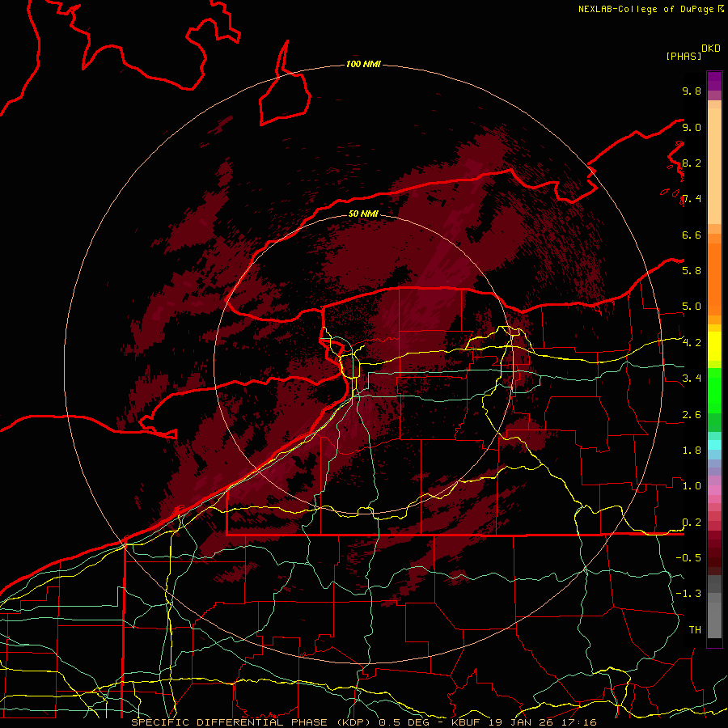Click the 2.6 scale value
728x728 pixels.
tap(692, 415)
